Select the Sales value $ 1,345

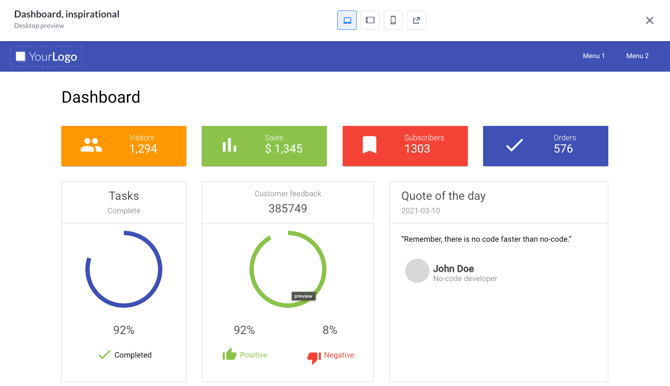point(283,149)
